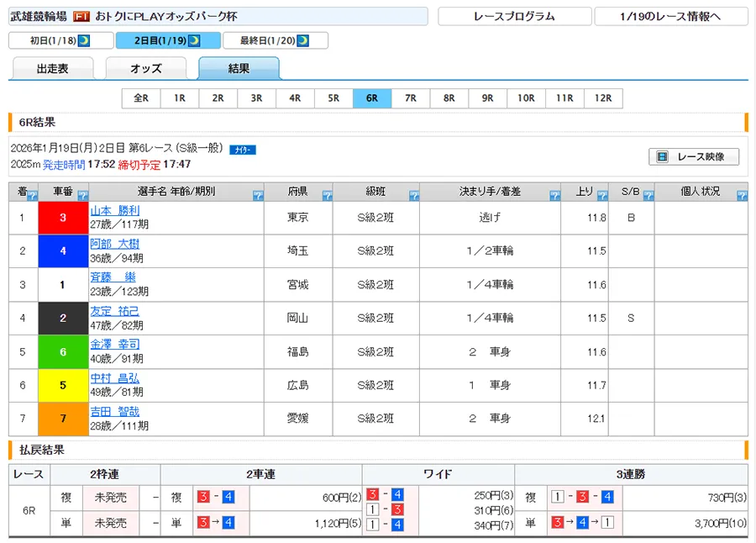Click the help icon in 個人状況 header
The image size is (756, 543).
click(x=741, y=196)
